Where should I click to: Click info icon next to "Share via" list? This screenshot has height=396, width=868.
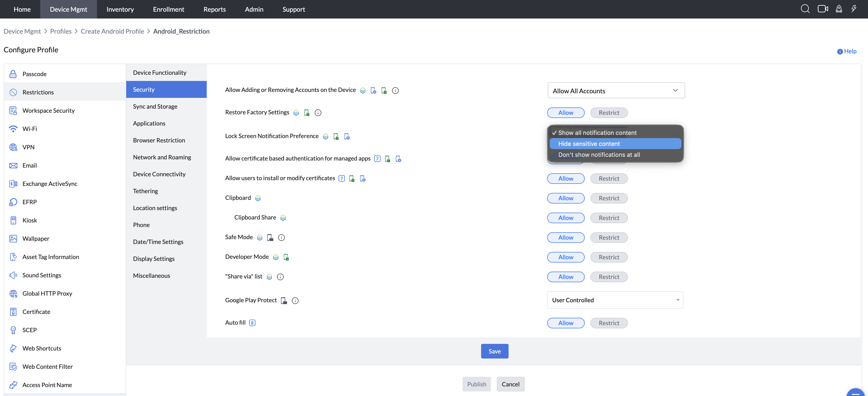[x=280, y=277]
